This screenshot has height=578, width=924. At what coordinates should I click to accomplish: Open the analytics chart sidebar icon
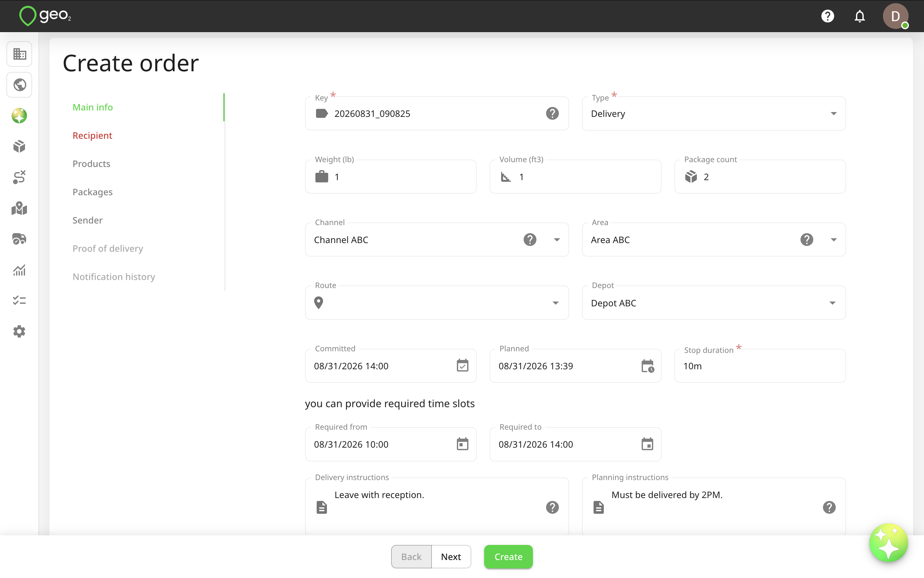(19, 270)
